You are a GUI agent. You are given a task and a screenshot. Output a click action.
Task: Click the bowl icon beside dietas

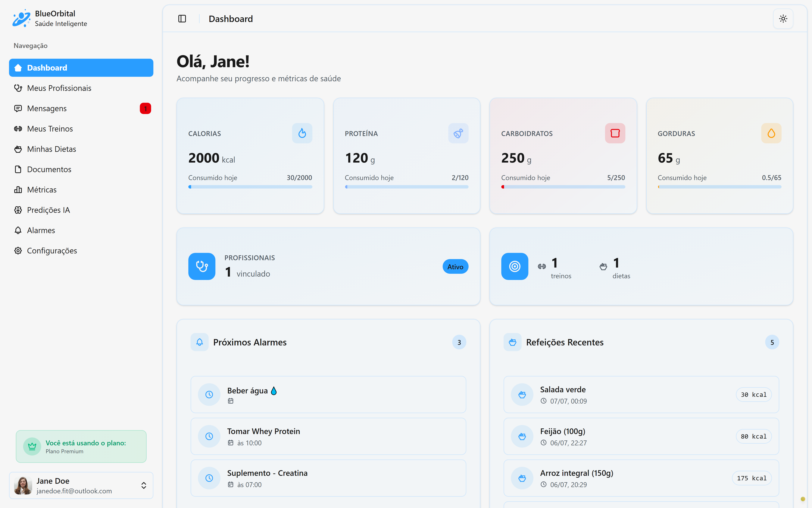click(603, 267)
